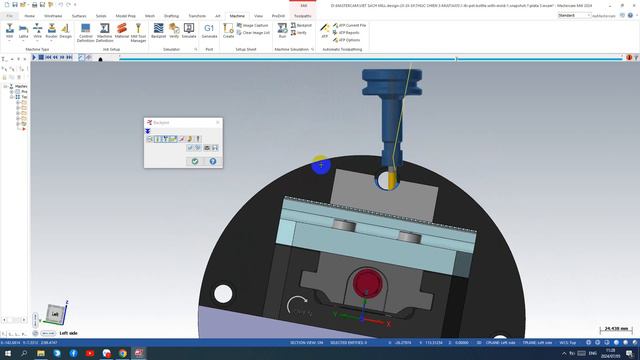
Task: Toggle Display Rapid Moves in Backplot dialog
Action: 173,139
